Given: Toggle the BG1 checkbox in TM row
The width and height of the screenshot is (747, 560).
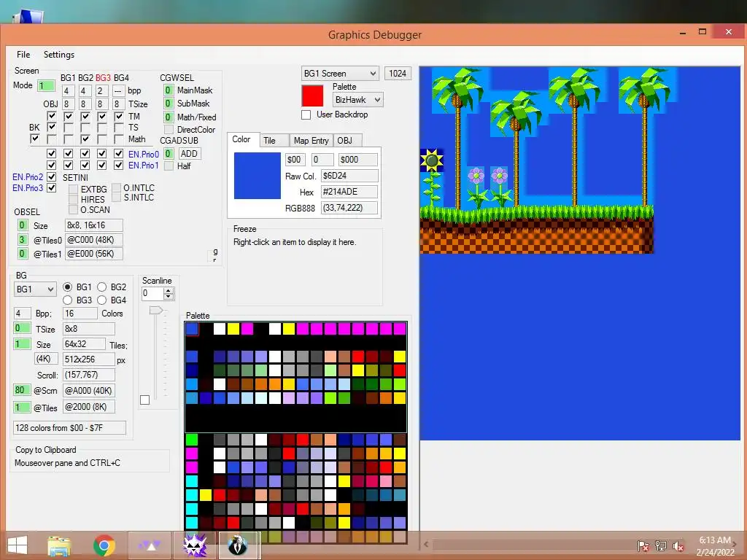Looking at the screenshot, I should click(x=68, y=116).
